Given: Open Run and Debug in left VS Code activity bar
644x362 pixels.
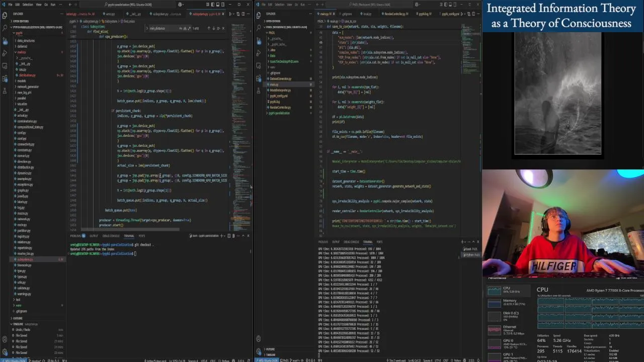Looking at the screenshot, I should pyautogui.click(x=5, y=53).
